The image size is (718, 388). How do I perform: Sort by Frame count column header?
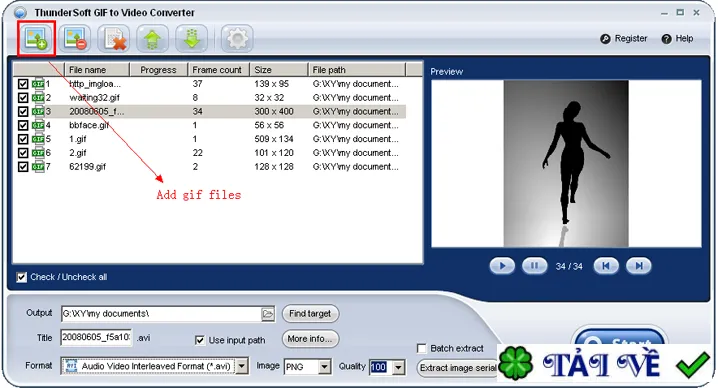click(219, 70)
